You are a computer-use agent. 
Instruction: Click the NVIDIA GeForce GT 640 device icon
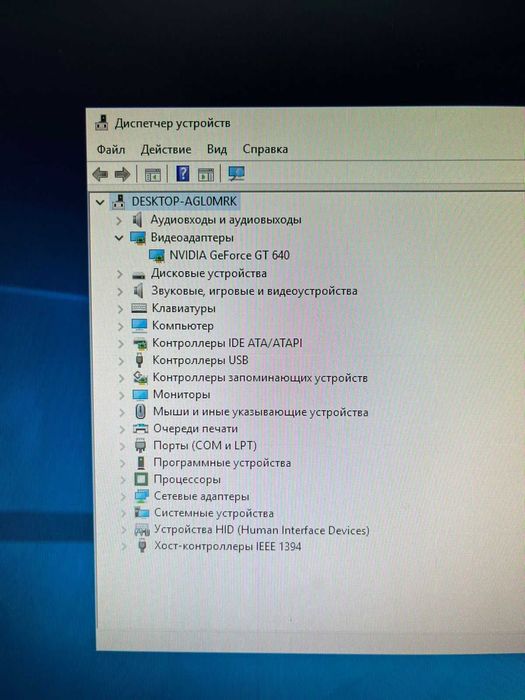157,255
